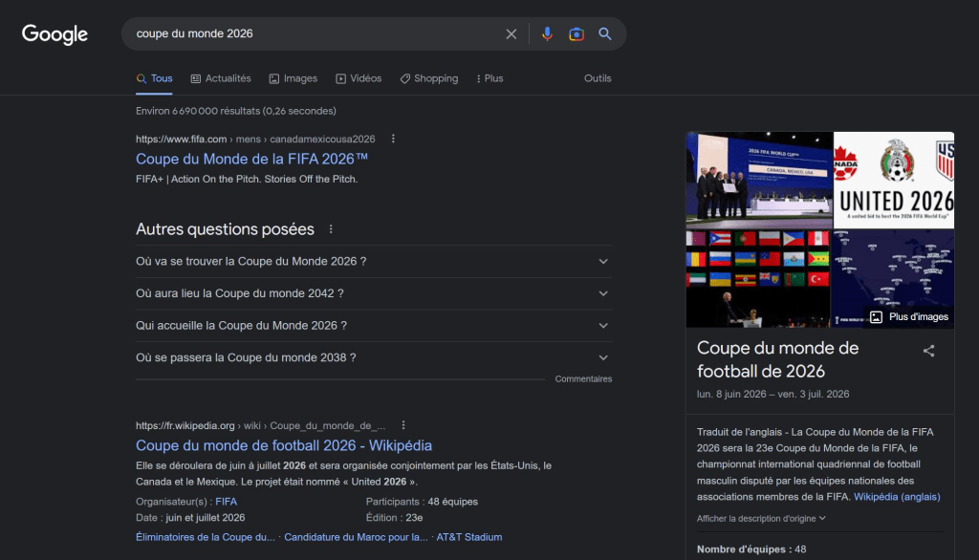Click the Google logo
The width and height of the screenshot is (979, 560).
coord(54,34)
